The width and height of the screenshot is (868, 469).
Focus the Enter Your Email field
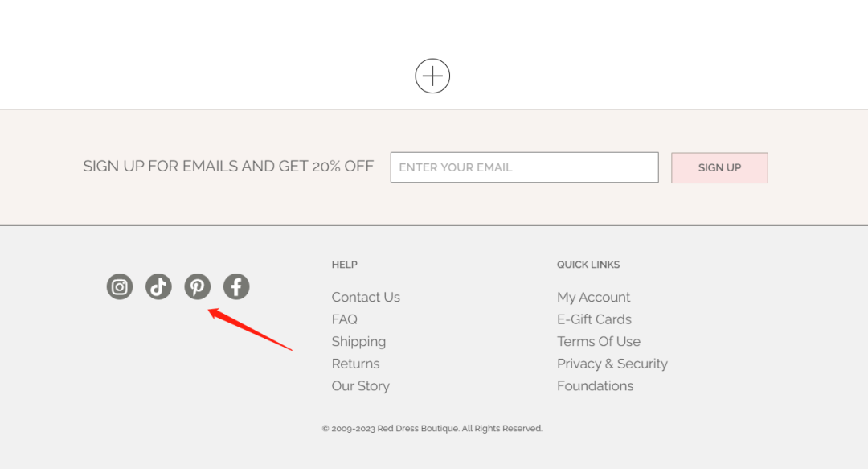point(524,167)
